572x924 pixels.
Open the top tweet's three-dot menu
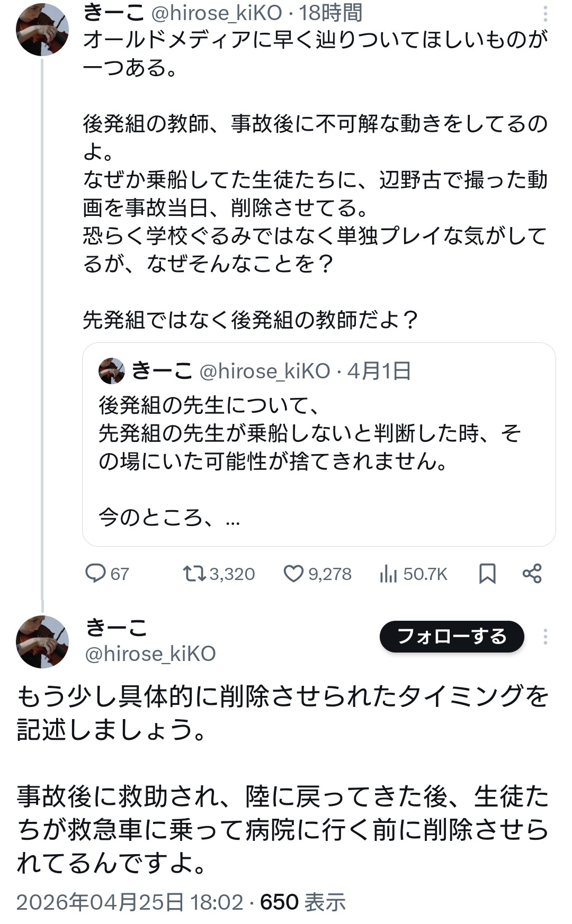(x=545, y=14)
